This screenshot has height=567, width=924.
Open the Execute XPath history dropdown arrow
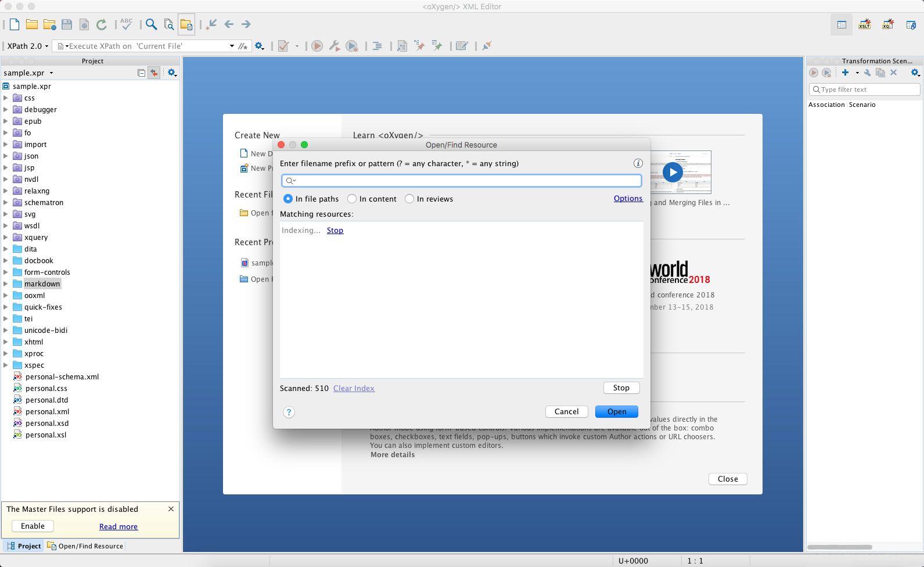point(232,46)
